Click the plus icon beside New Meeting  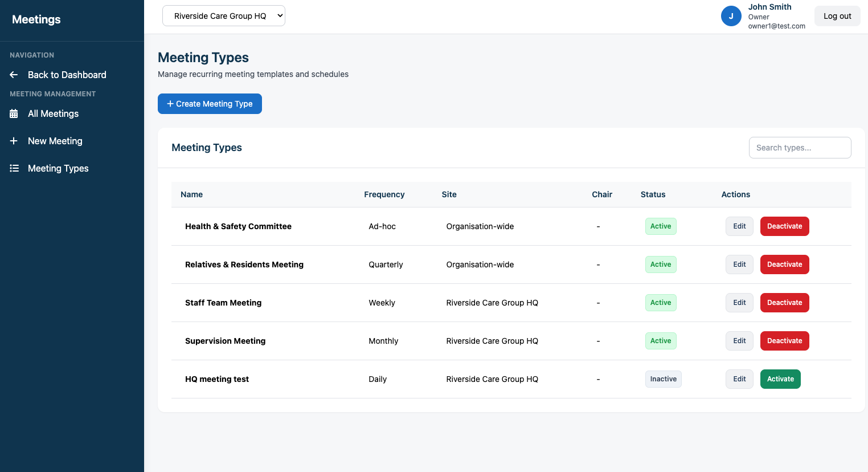click(x=14, y=141)
